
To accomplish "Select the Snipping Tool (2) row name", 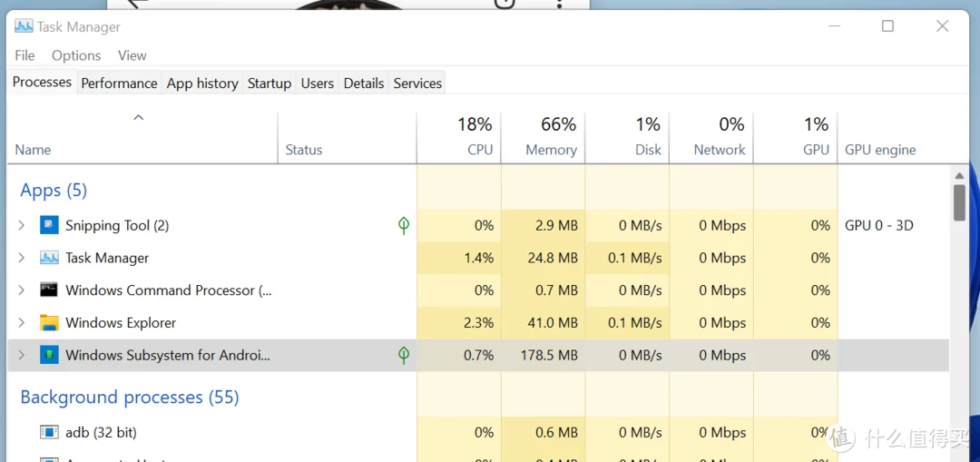I will coord(117,225).
